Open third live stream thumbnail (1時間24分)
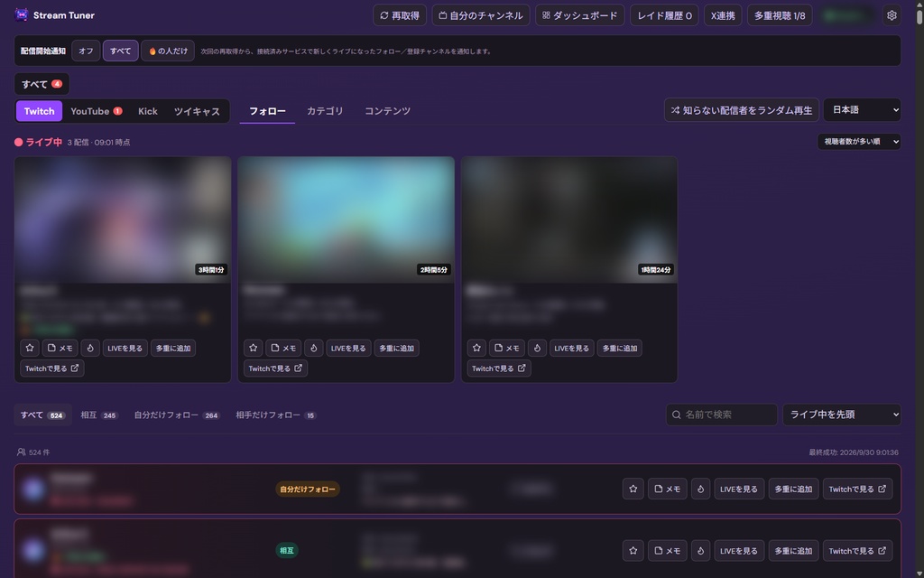The height and width of the screenshot is (578, 924). 569,219
